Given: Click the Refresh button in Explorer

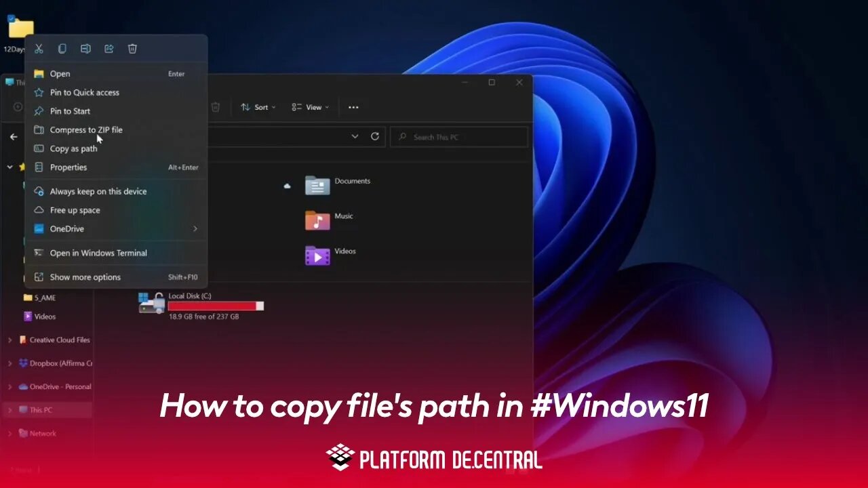Looking at the screenshot, I should coord(374,136).
